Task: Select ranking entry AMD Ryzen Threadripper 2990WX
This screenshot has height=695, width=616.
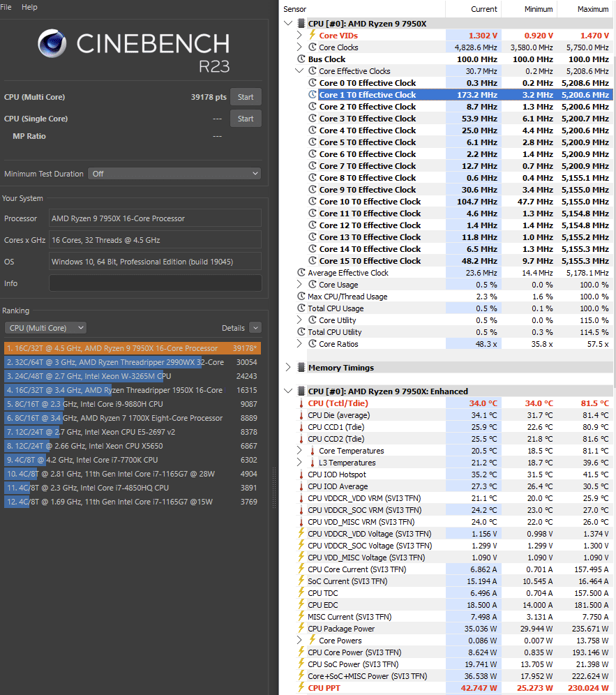Action: [132, 362]
